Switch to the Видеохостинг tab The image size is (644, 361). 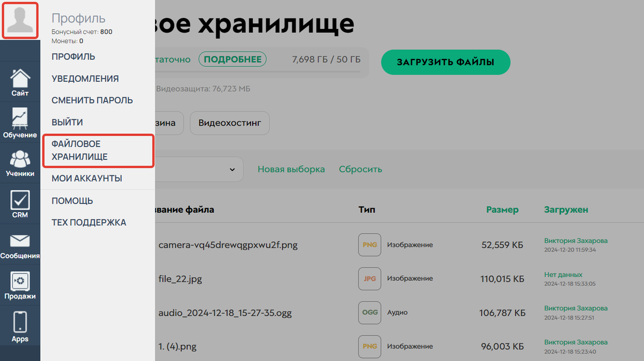[230, 123]
